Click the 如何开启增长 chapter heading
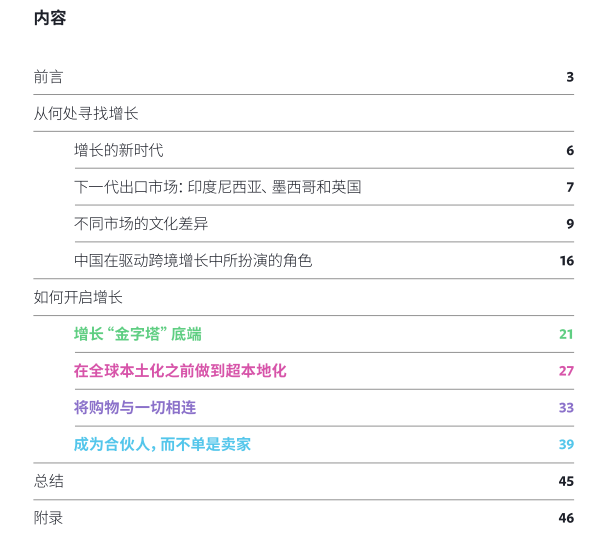 coord(78,297)
